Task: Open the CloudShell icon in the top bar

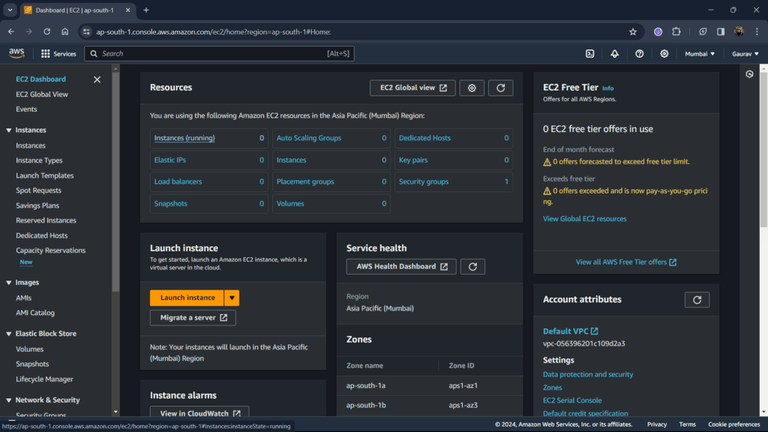Action: 590,54
